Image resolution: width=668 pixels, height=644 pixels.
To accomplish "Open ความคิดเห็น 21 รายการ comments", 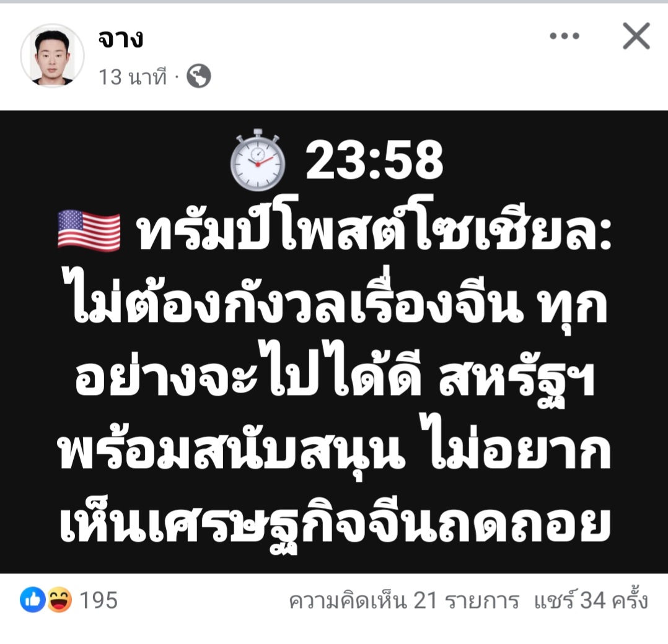I will [x=404, y=601].
